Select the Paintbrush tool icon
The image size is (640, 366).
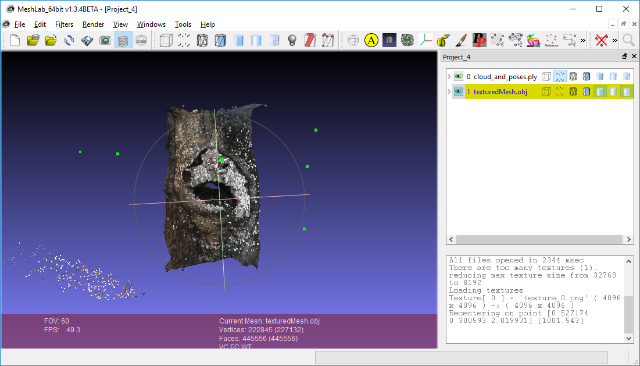tap(461, 40)
